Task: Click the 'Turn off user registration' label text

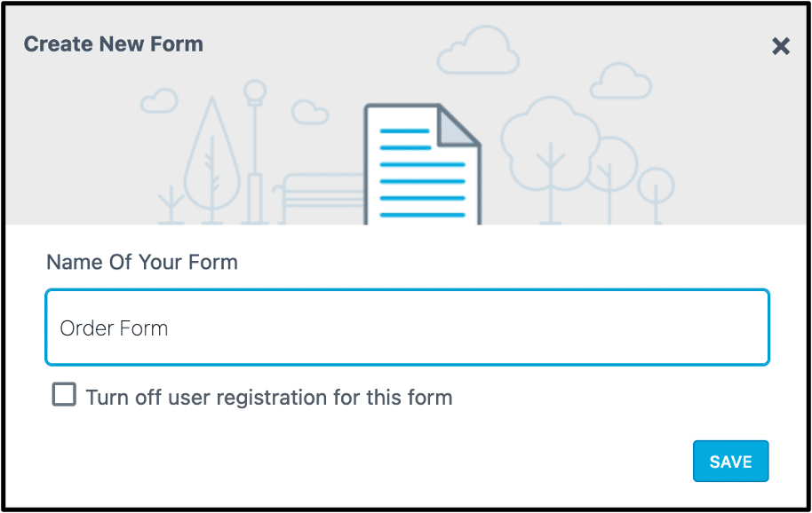Action: (x=269, y=397)
